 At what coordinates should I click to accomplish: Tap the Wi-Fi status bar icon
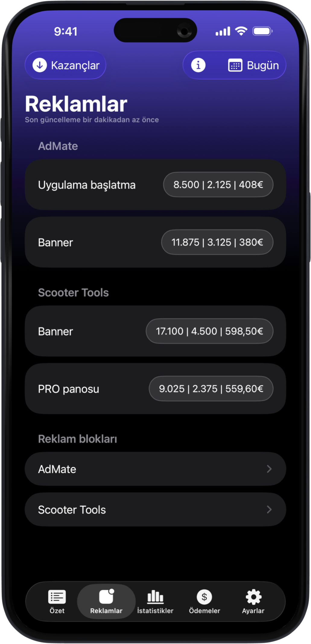241,31
